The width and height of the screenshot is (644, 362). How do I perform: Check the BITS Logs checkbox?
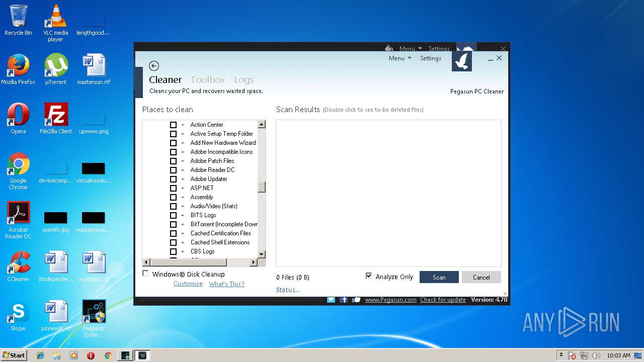(173, 215)
